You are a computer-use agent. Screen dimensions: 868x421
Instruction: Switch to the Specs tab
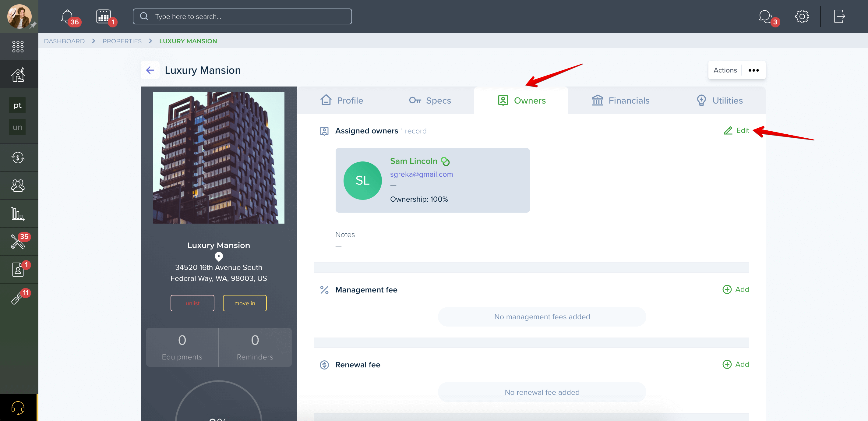coord(430,101)
